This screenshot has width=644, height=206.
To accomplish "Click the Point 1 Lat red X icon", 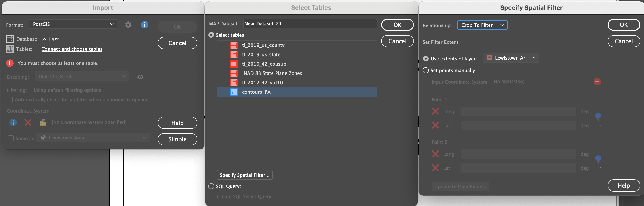I will 435,125.
